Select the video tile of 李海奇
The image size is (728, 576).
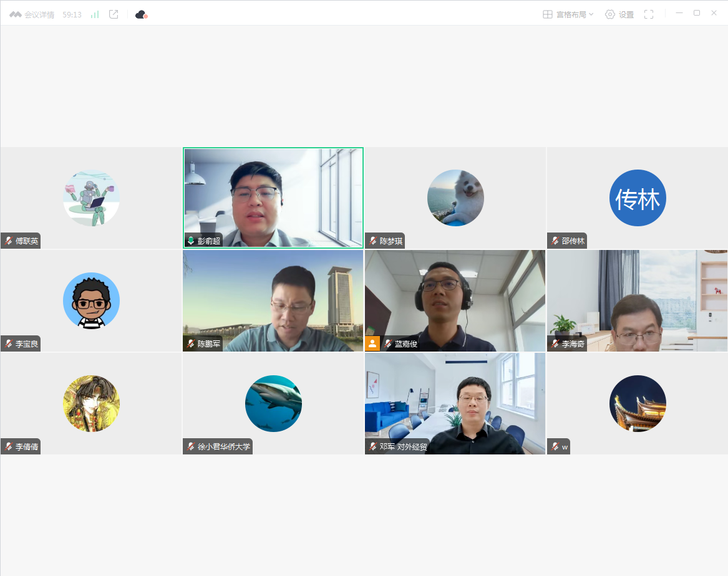637,301
